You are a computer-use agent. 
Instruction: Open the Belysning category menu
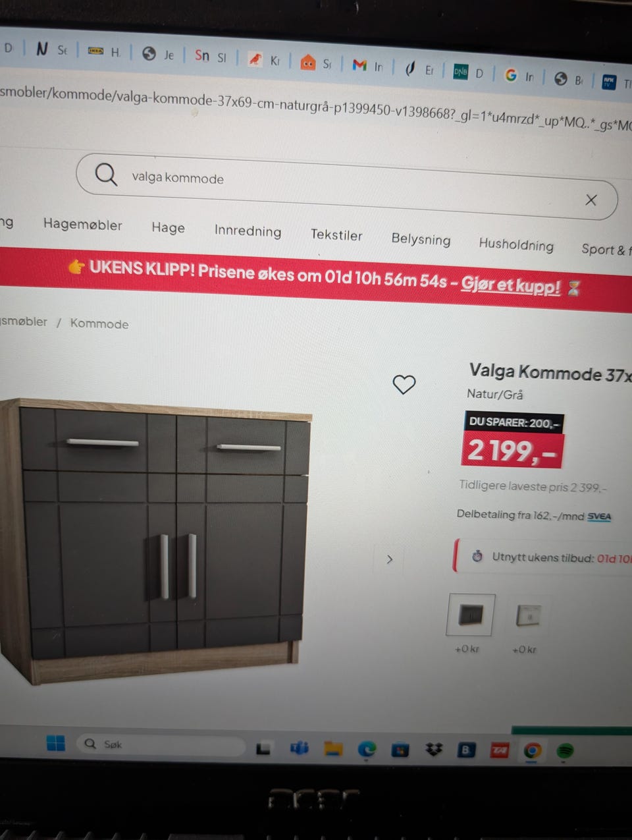point(421,238)
